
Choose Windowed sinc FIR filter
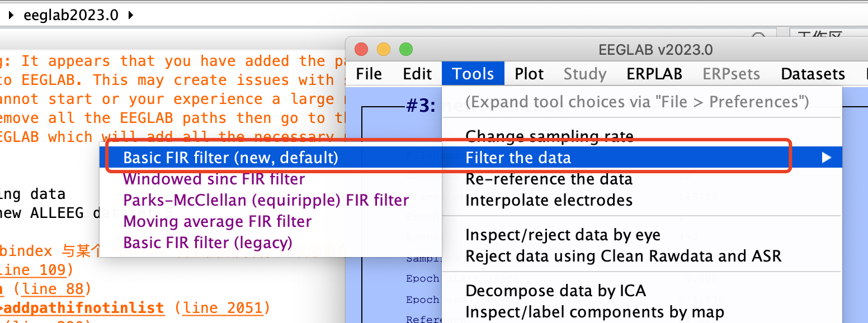click(x=214, y=179)
